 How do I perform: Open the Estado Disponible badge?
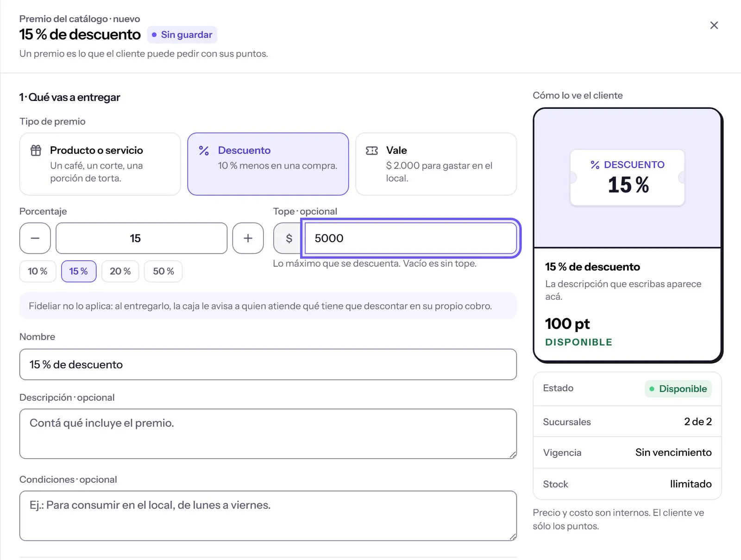pos(678,389)
